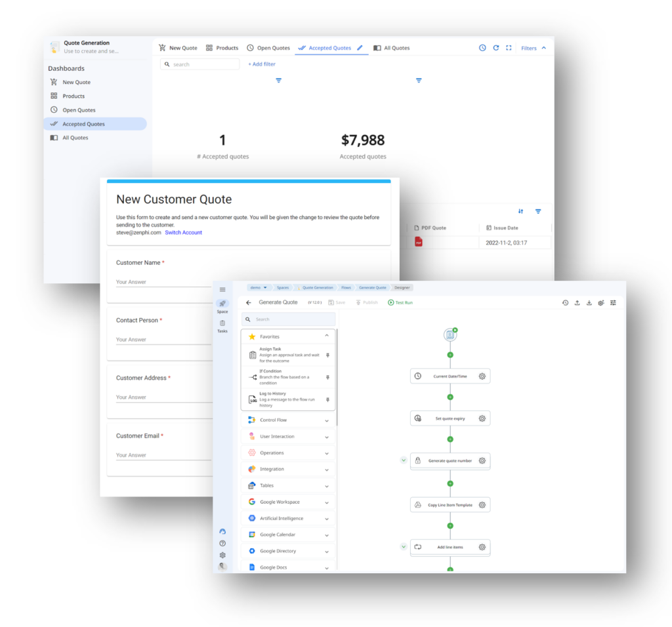The width and height of the screenshot is (672, 627).
Task: Unpin the Log to History action
Action: (x=327, y=398)
